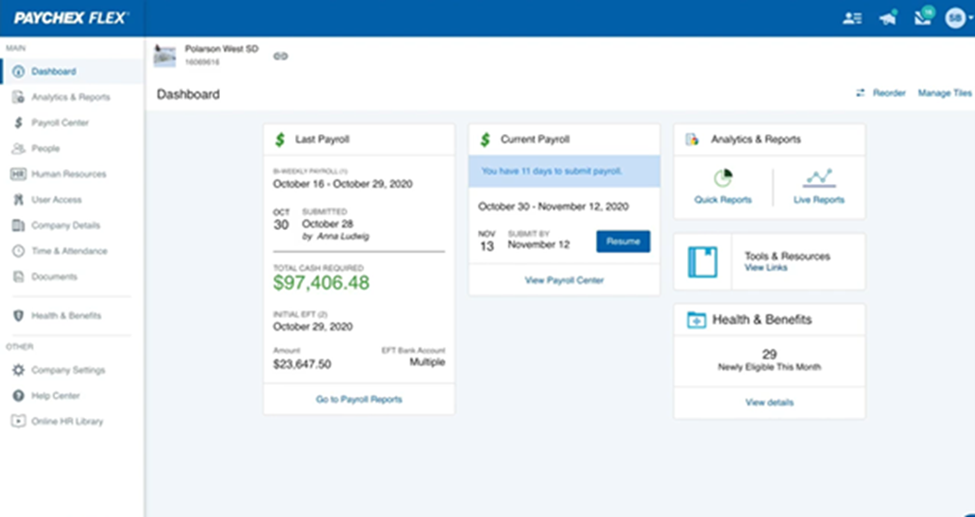
Task: Click the Help Center question icon
Action: tap(19, 396)
